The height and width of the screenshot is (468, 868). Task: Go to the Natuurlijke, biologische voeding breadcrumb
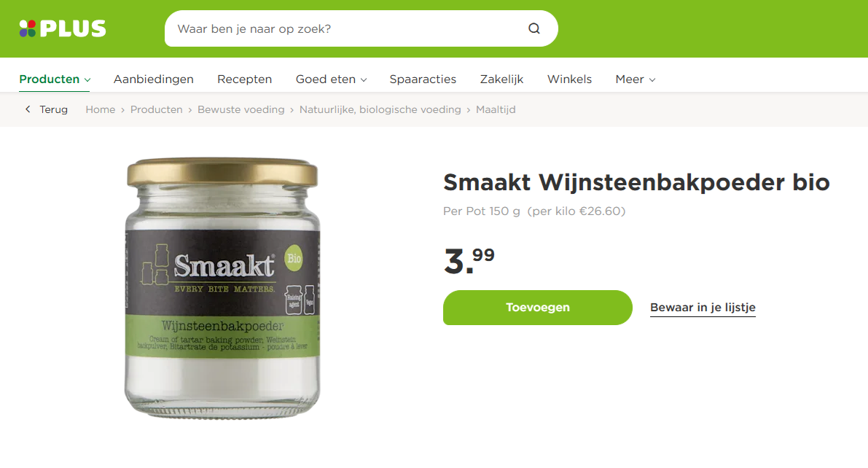pyautogui.click(x=380, y=109)
